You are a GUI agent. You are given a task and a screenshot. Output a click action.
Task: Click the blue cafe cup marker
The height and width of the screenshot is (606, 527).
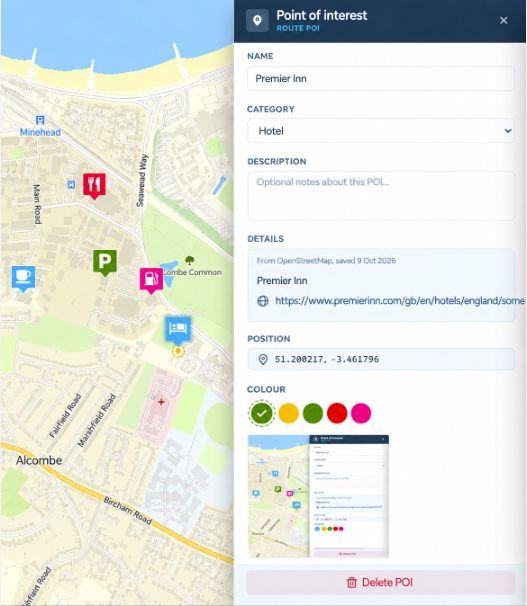pos(24,278)
